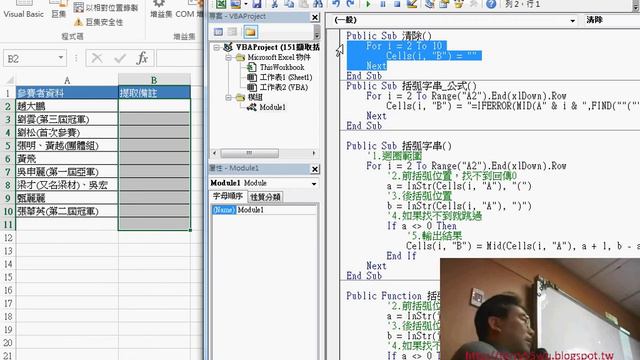Select Module1 in the project tree
Image resolution: width=640 pixels, height=360 pixels.
point(272,107)
